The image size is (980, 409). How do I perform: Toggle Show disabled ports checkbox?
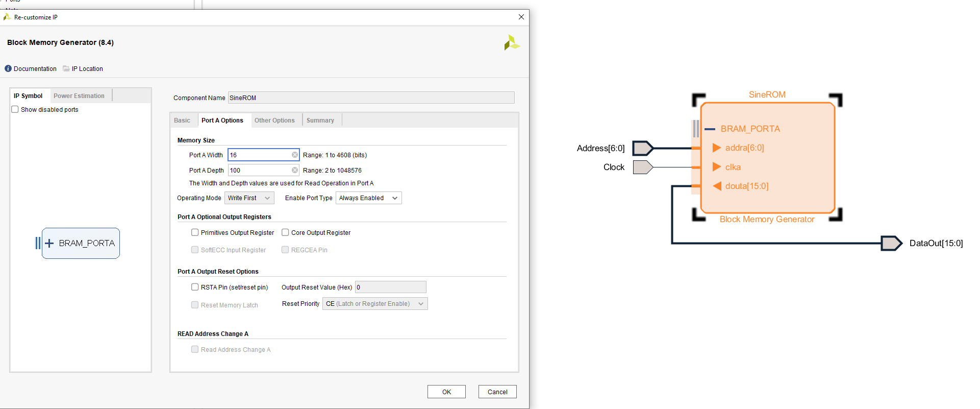tap(15, 109)
